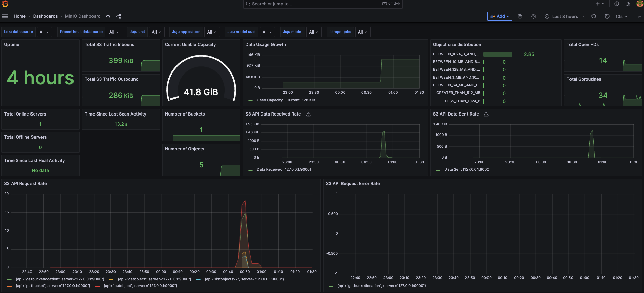Click warning icon on S3 API Data Sent Rate
Viewport: 644px width, 293px height.
click(x=486, y=114)
